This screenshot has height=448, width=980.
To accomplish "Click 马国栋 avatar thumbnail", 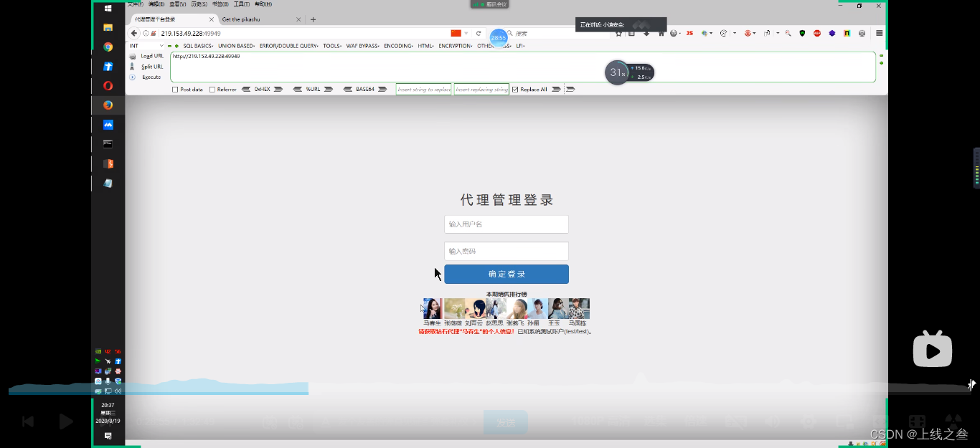I will pyautogui.click(x=579, y=309).
